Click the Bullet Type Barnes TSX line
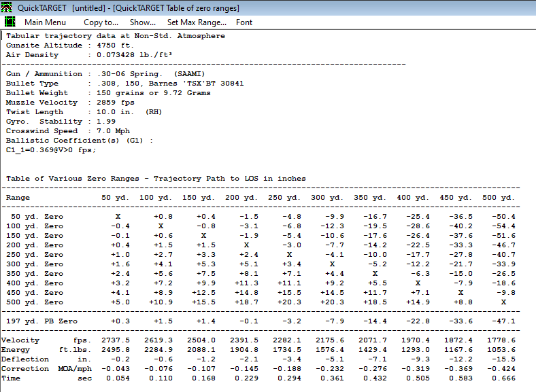This screenshot has width=536, height=392. coord(124,84)
